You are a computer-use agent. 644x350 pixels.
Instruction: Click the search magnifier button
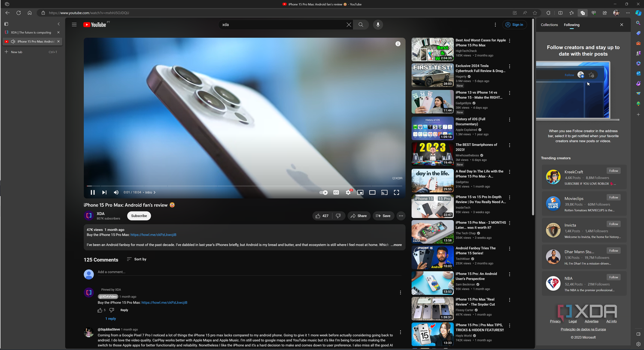click(361, 25)
